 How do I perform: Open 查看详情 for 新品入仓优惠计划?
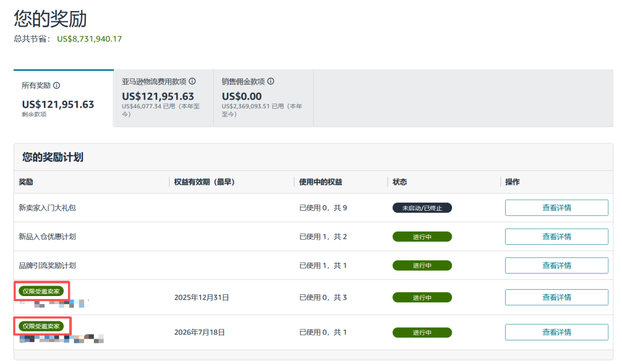(x=556, y=236)
